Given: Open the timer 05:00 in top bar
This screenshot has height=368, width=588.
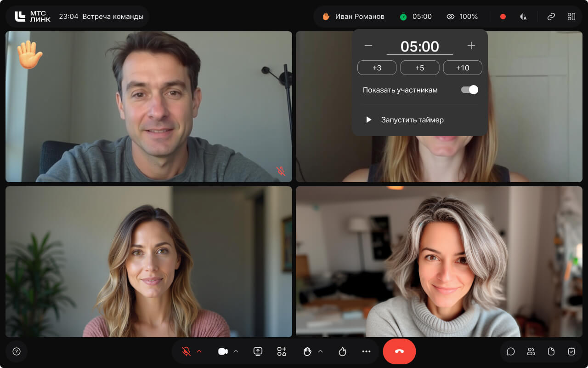Looking at the screenshot, I should pos(416,17).
